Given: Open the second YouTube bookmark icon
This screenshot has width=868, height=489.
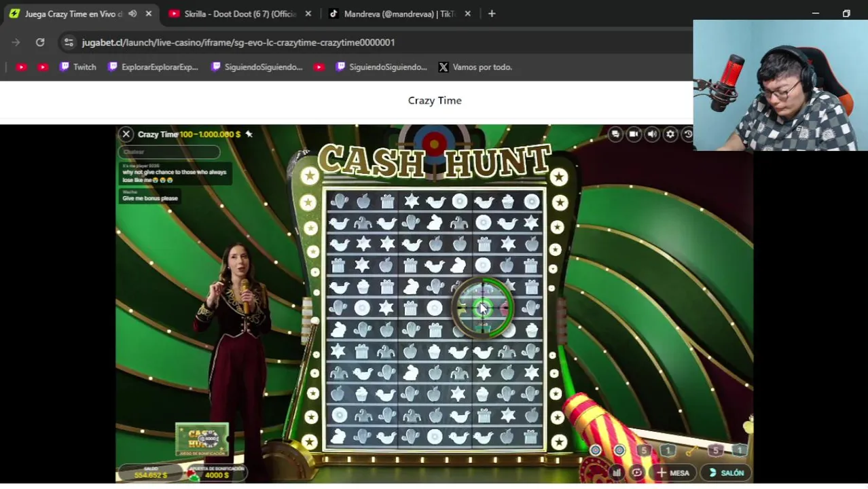Looking at the screenshot, I should tap(43, 67).
